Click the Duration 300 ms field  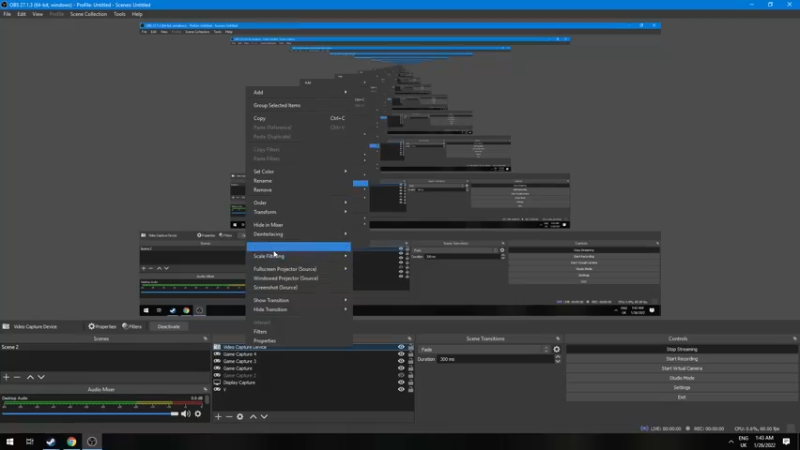tap(496, 359)
